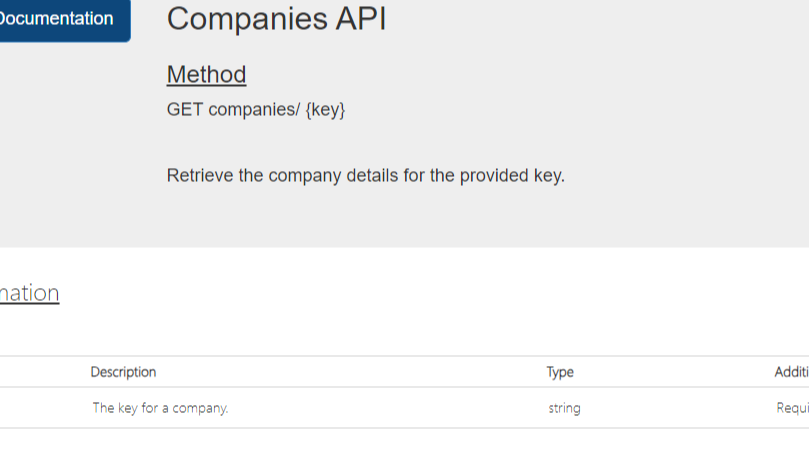Click the Documentation button
Screen dimensions: 809x455
pos(58,19)
